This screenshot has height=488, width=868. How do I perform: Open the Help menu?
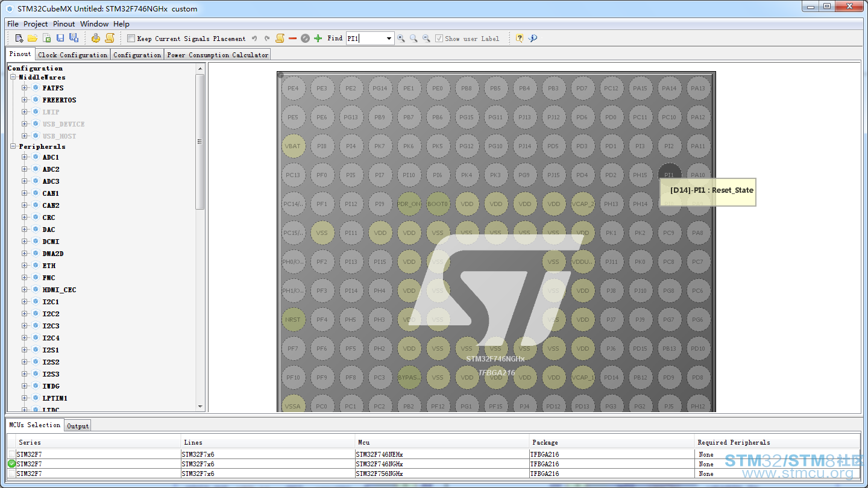(121, 24)
